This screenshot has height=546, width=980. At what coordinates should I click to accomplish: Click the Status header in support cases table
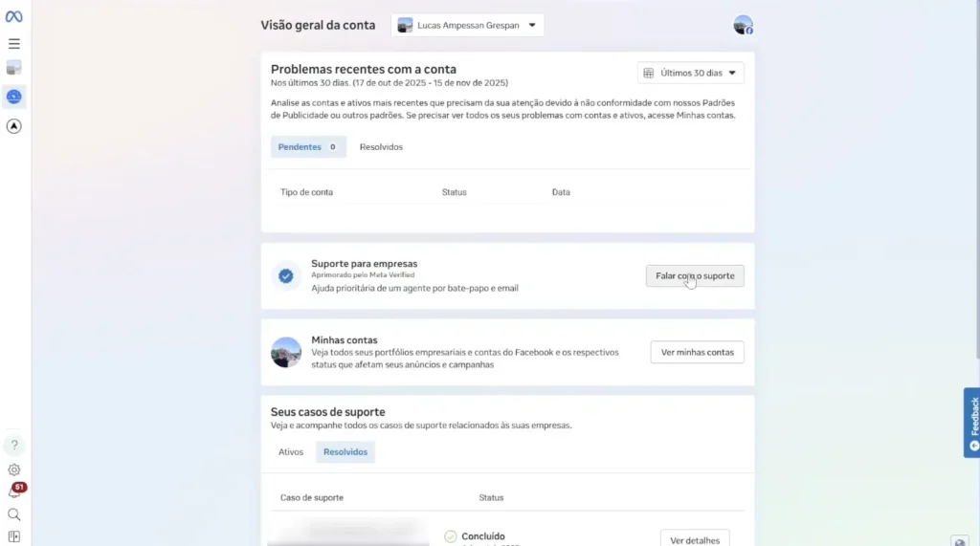pos(491,498)
